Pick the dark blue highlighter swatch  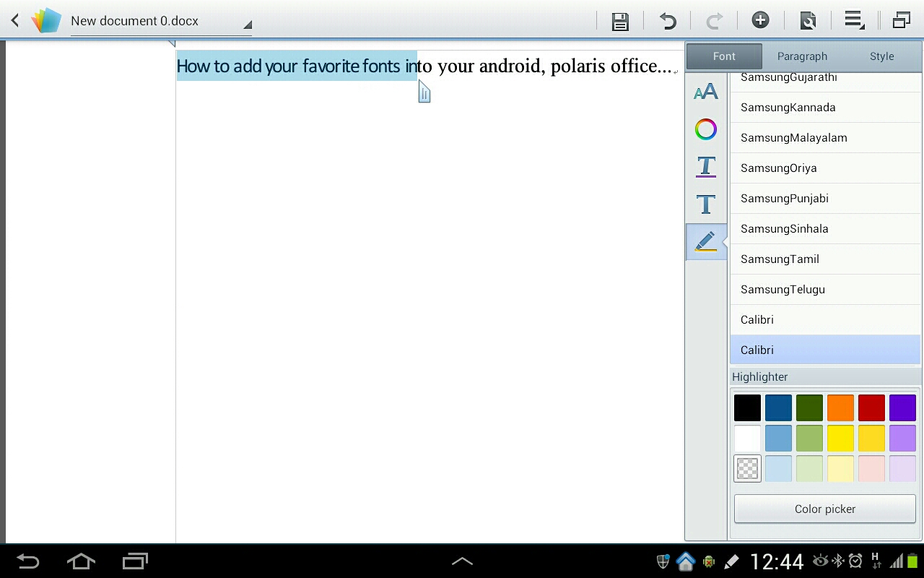tap(778, 407)
